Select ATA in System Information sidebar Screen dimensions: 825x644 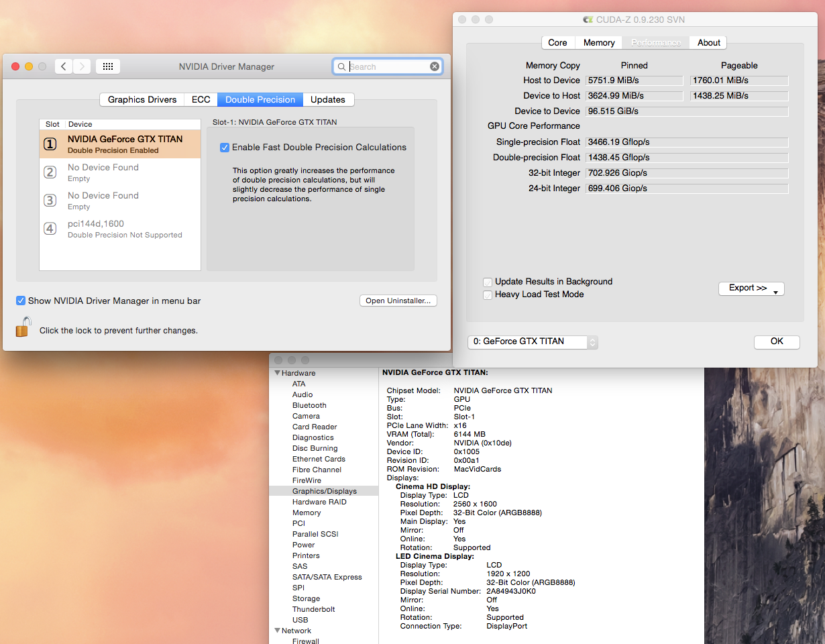(298, 384)
